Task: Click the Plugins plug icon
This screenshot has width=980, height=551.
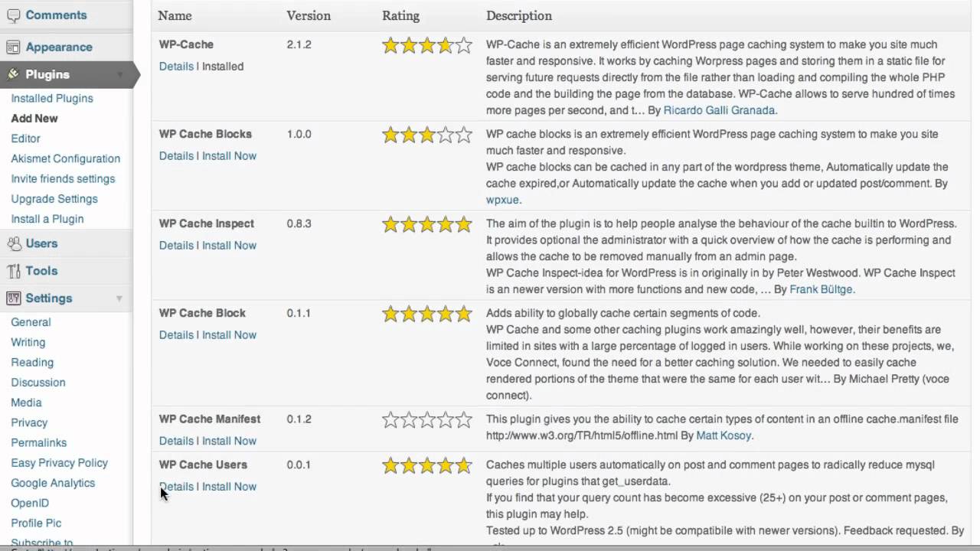Action: (13, 74)
